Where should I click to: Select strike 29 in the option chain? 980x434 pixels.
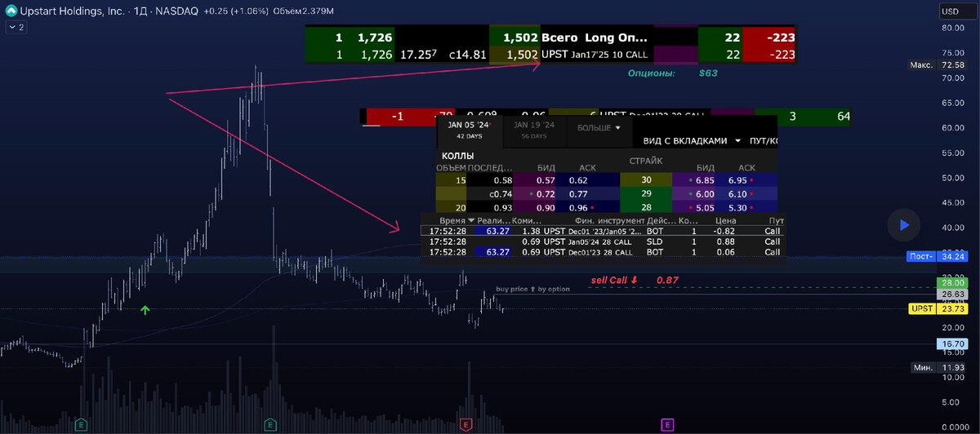pos(646,194)
